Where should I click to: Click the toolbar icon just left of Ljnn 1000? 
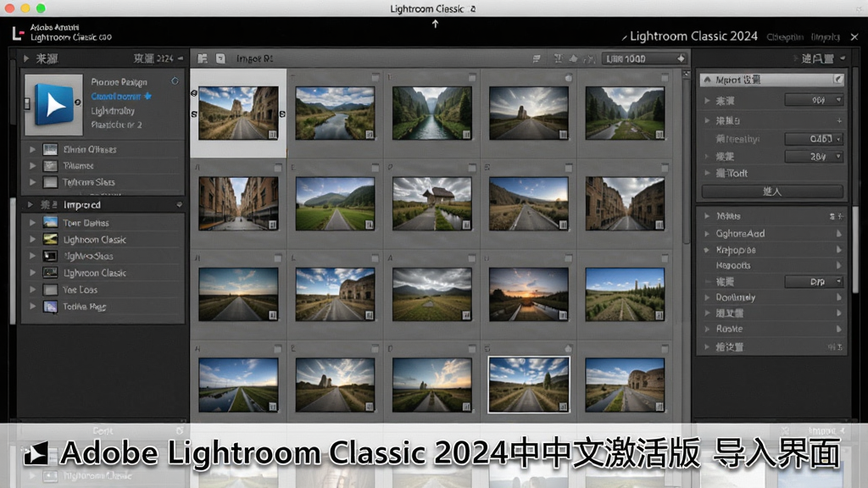(x=589, y=58)
